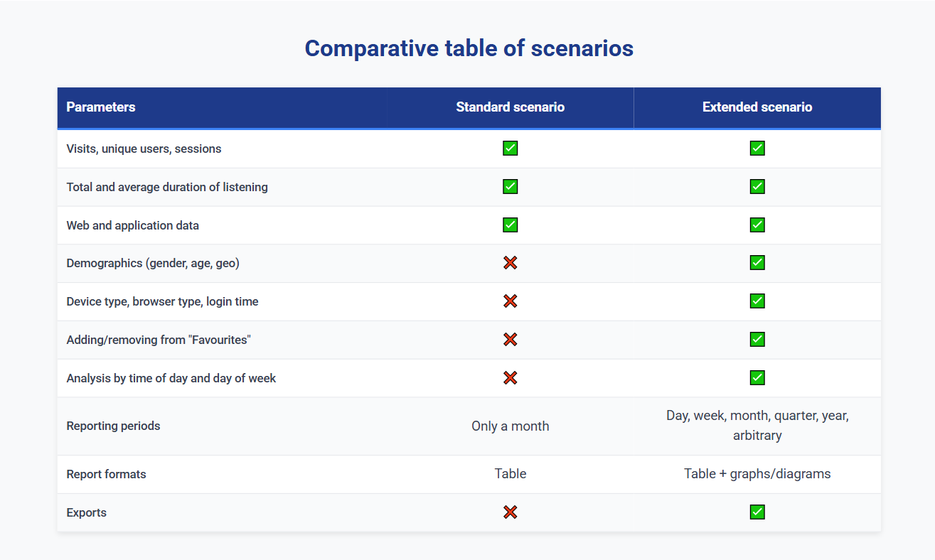Click the green checkmark in Exports row
This screenshot has width=935, height=560.
[x=757, y=512]
